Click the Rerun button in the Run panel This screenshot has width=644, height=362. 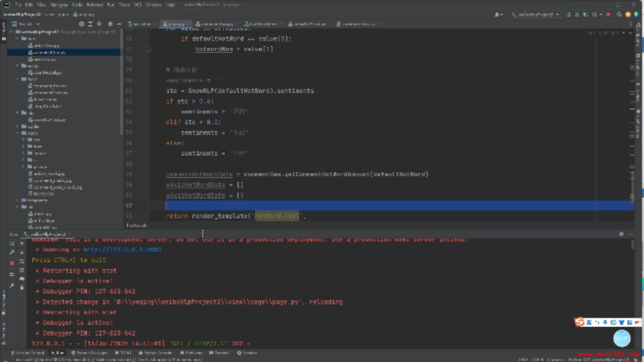coord(12,244)
